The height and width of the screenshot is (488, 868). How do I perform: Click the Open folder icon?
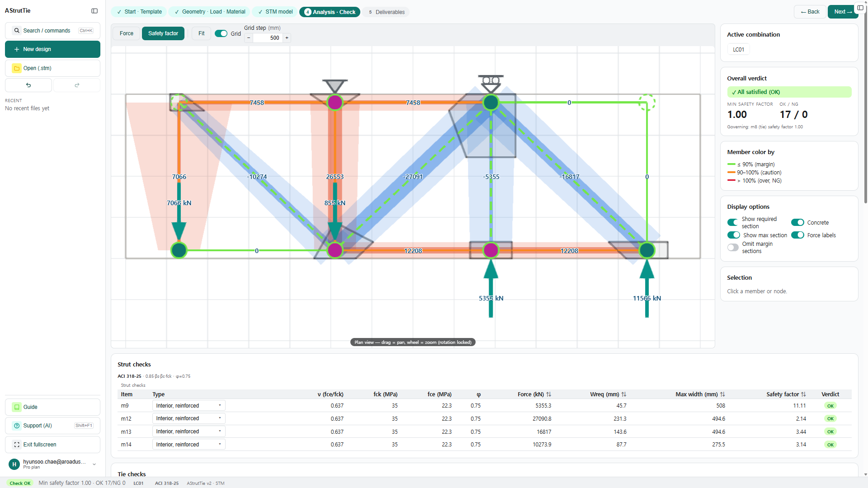17,68
